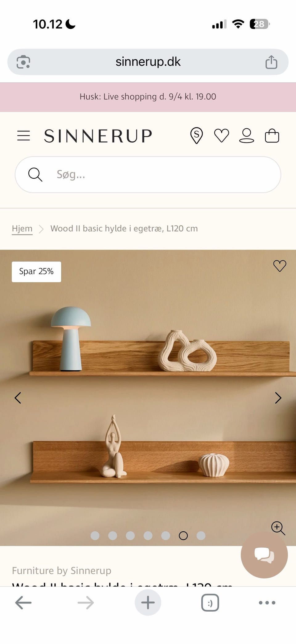Screen dimensions: 296x644
Task: Open the store locator pin icon
Action: click(196, 136)
